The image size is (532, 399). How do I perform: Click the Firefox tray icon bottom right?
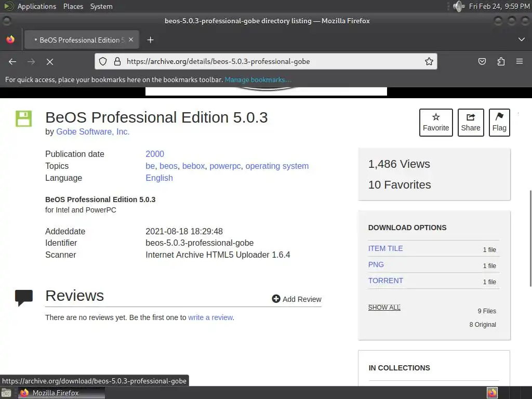coord(492,393)
